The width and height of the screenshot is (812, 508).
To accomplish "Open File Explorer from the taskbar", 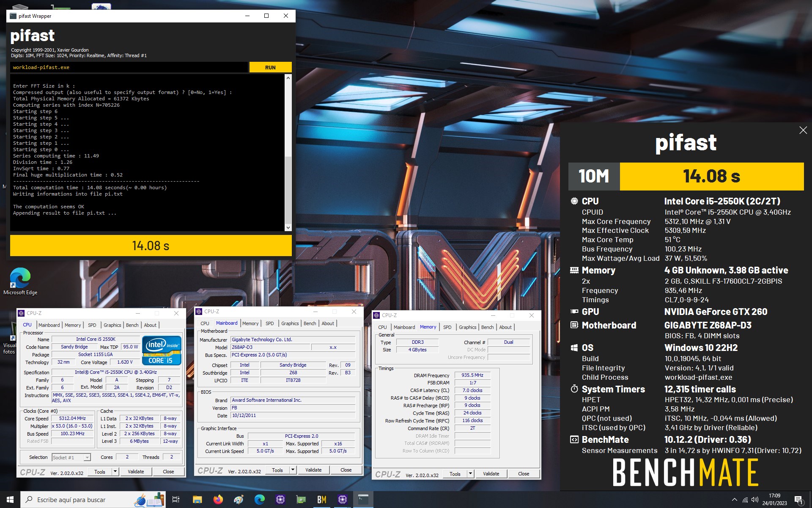I will (x=197, y=500).
